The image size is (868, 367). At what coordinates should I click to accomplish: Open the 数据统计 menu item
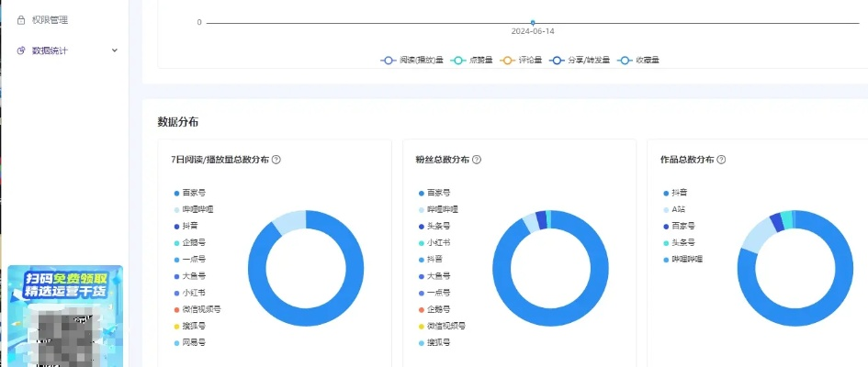50,50
